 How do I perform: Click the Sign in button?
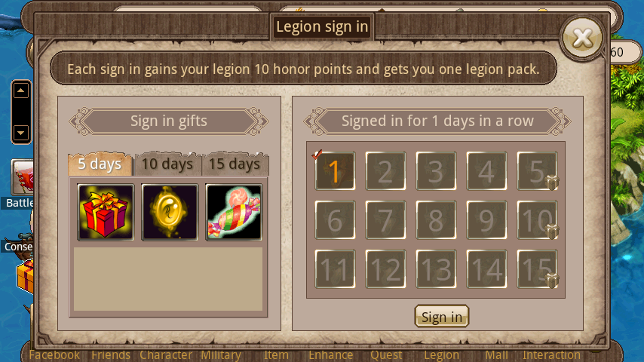(441, 317)
